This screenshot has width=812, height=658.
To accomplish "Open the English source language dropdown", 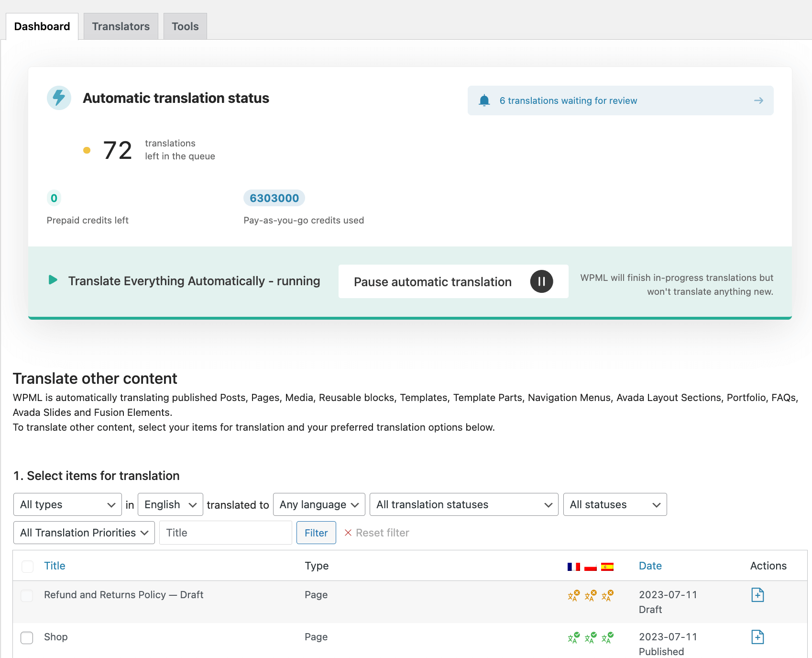I will point(170,504).
